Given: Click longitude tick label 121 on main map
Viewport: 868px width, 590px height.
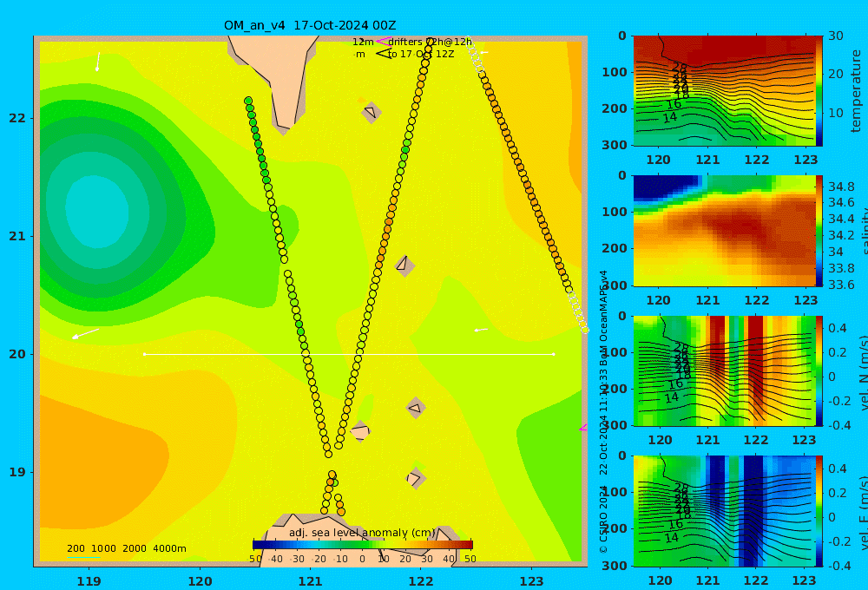Looking at the screenshot, I should [311, 581].
